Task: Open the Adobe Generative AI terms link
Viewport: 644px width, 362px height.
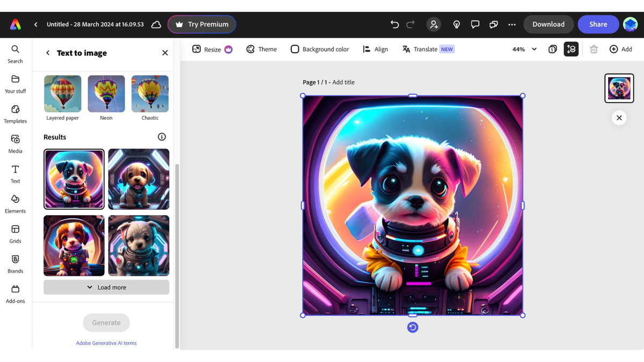Action: click(106, 343)
